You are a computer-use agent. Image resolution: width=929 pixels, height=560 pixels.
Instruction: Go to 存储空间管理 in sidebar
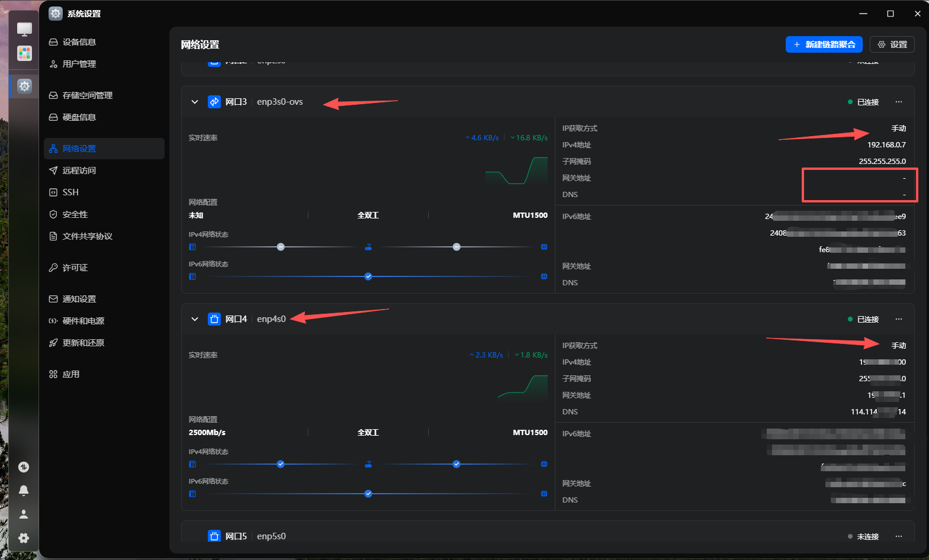click(87, 95)
